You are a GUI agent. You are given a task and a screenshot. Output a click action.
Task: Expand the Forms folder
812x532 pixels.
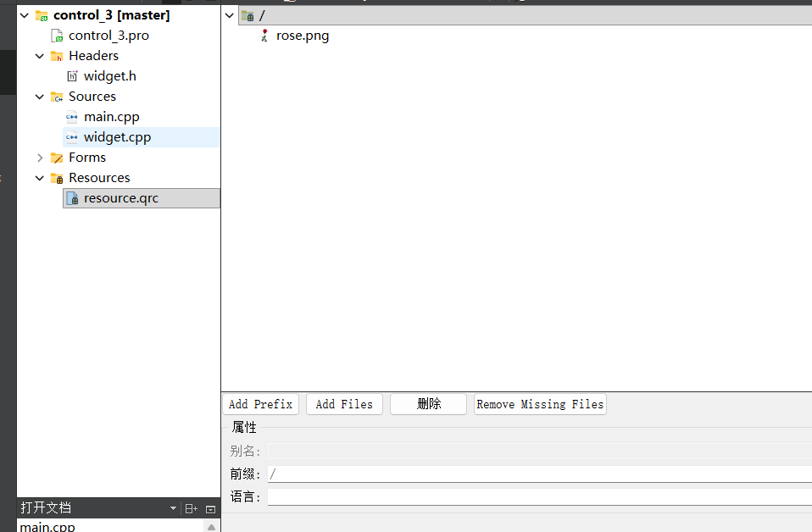coord(40,158)
